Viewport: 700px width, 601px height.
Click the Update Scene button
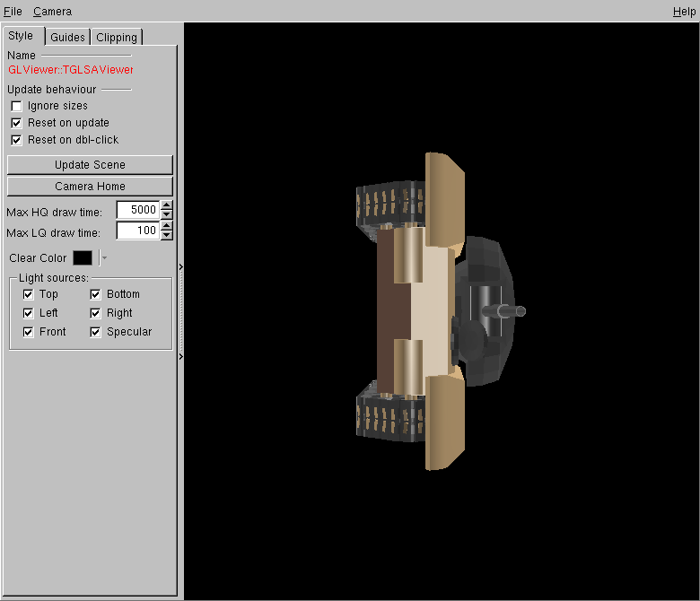click(90, 165)
